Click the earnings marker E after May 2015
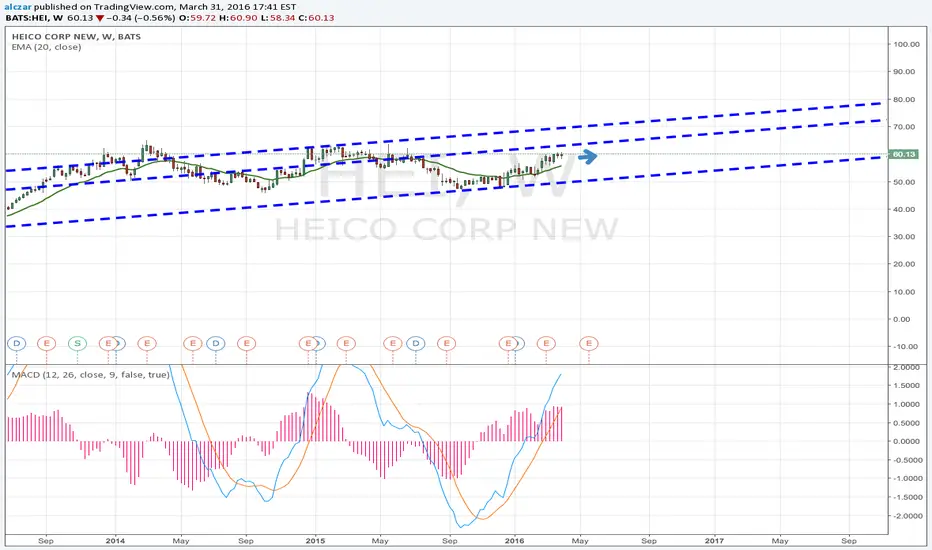Screen dimensions: 932x550 tap(392, 343)
